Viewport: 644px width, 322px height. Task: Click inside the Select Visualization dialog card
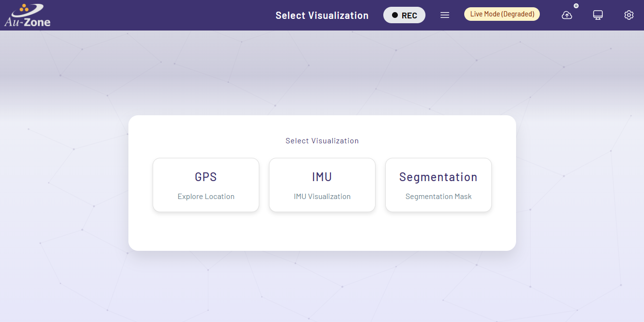coord(322,228)
